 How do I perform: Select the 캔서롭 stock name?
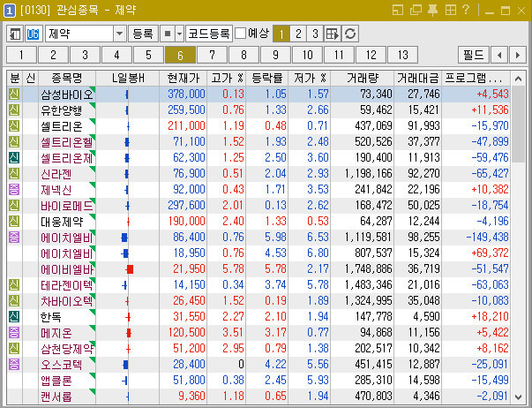click(x=56, y=397)
